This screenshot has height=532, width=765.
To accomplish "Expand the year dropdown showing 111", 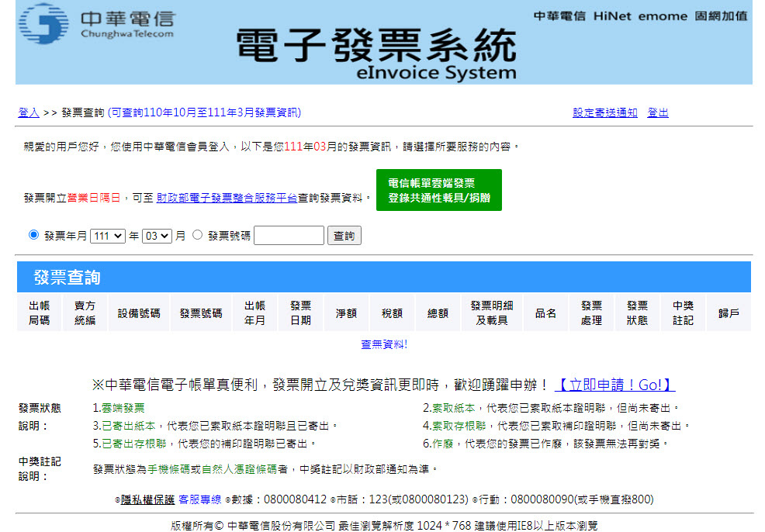I will 108,236.
